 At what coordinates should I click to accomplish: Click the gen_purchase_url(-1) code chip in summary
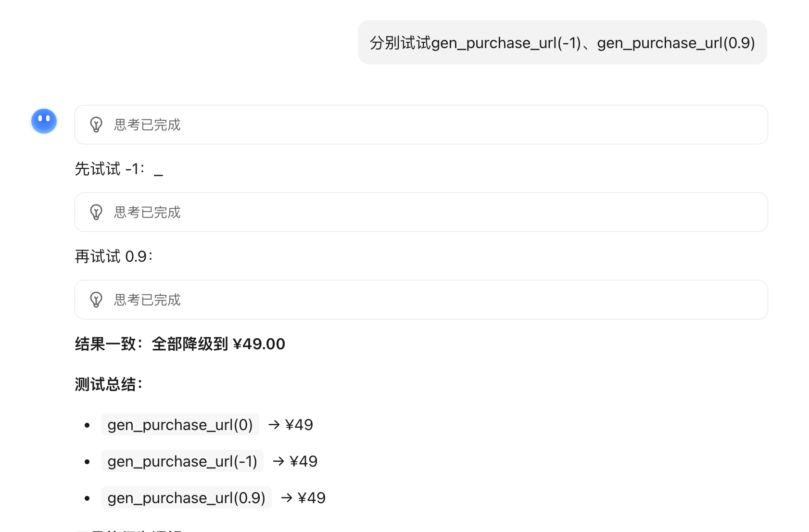[x=182, y=461]
